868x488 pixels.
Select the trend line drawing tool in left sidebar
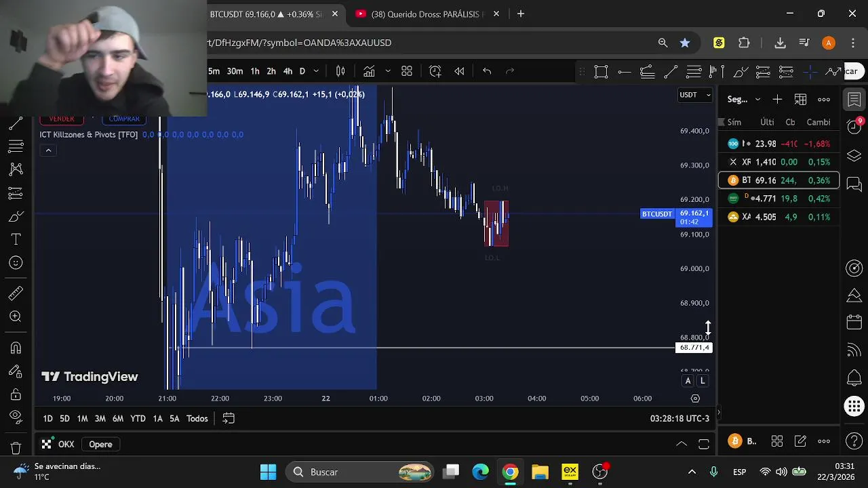point(16,123)
